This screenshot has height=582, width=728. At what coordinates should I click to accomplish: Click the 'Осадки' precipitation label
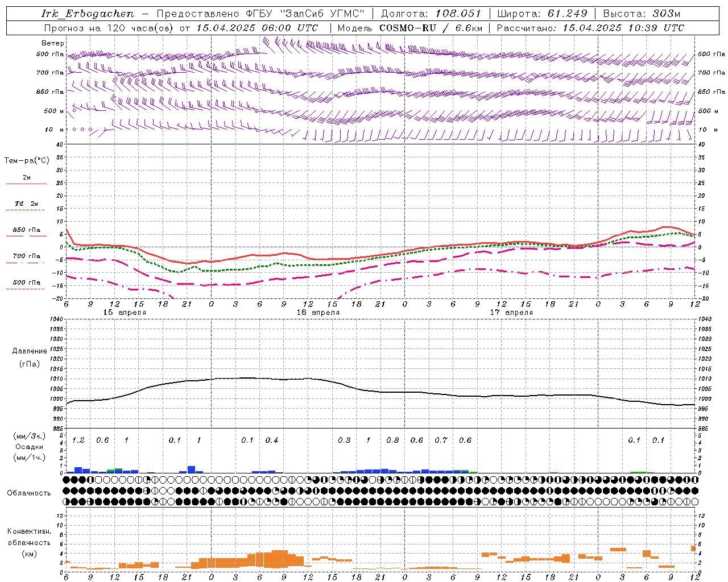[x=30, y=447]
